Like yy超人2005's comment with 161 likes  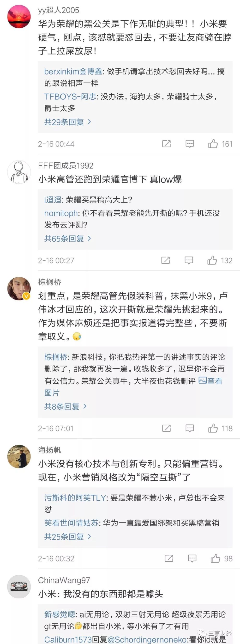(213, 144)
